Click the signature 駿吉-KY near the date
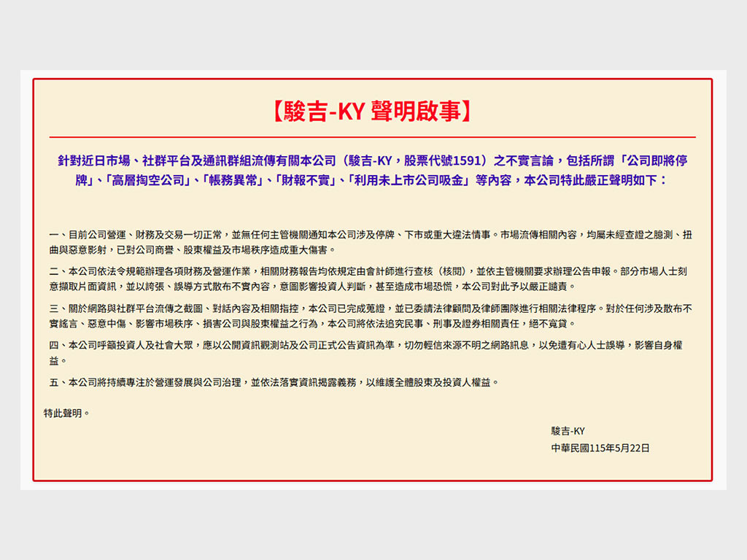 tap(568, 431)
